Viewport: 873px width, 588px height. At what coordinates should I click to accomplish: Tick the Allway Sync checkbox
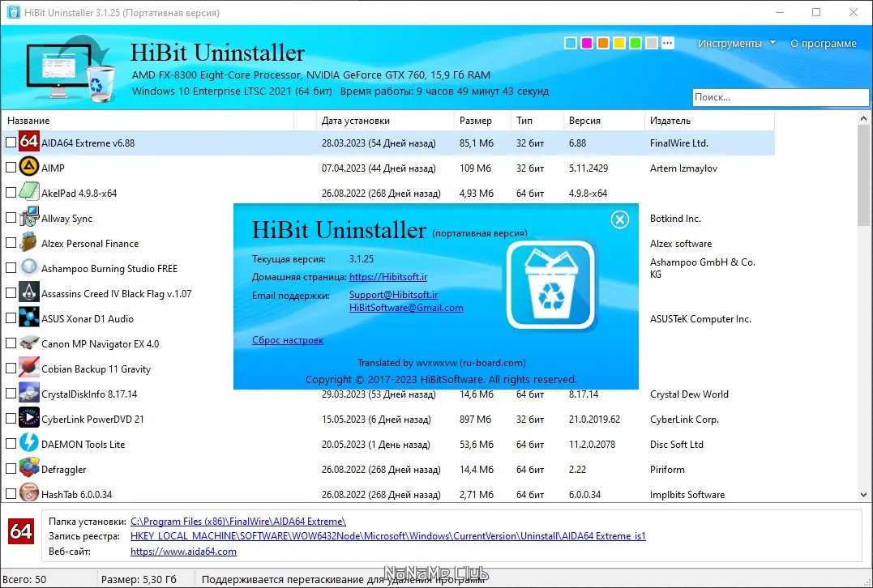tap(11, 218)
